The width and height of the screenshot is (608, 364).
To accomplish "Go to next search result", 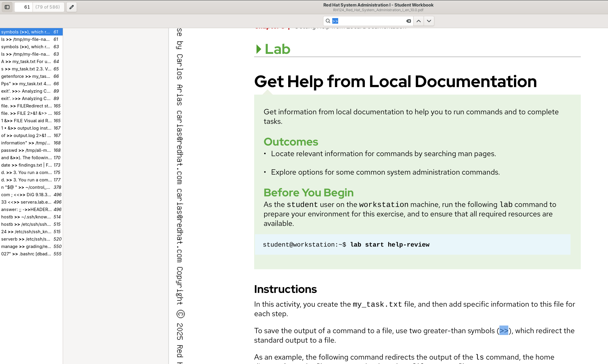I will [x=429, y=21].
